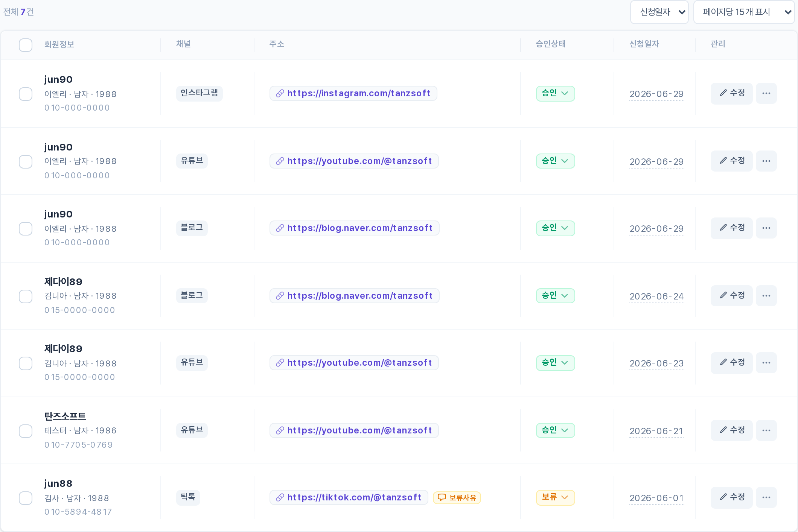The image size is (798, 532).
Task: Open the 페이지당 15개 표시 dropdown
Action: [x=744, y=12]
